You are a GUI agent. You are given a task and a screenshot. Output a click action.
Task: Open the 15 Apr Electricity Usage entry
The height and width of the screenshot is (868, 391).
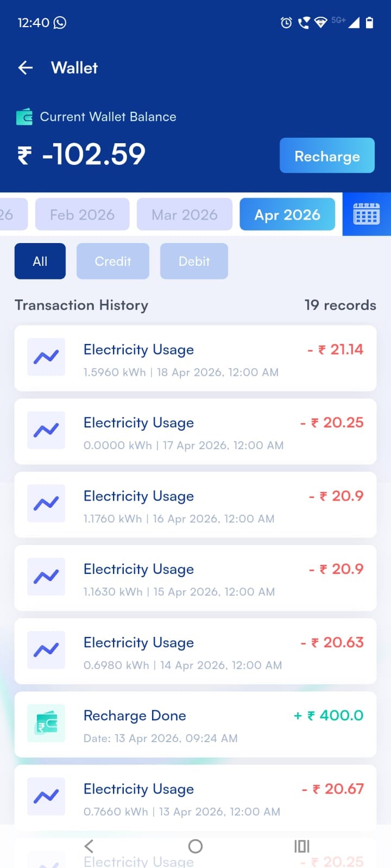tap(195, 578)
